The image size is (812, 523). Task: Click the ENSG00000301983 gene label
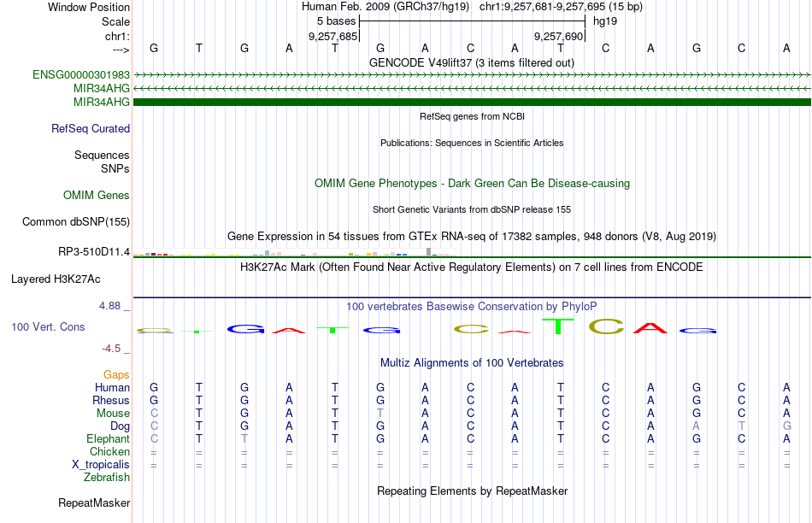pyautogui.click(x=81, y=74)
